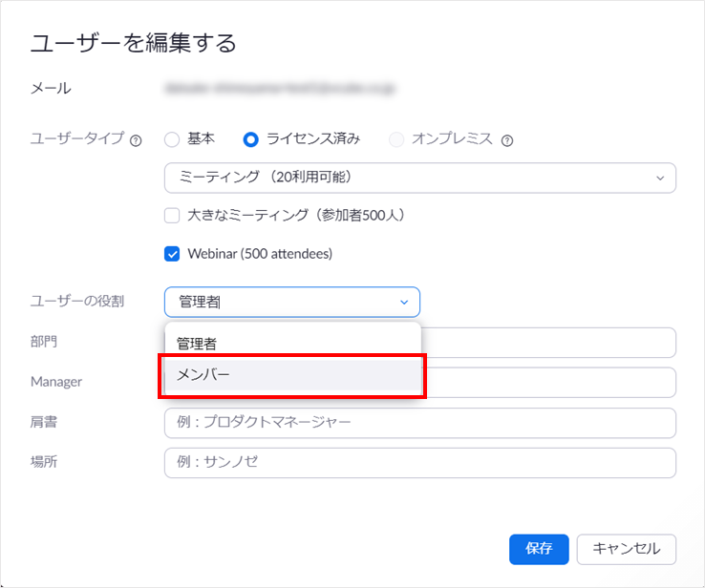Collapse the ユーザーの役割 dropdown field
The width and height of the screenshot is (705, 588).
[x=292, y=302]
